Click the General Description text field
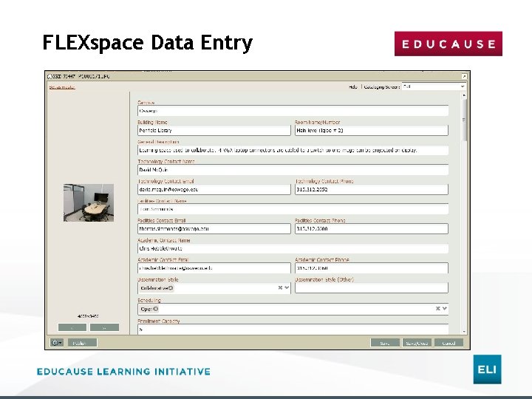Image resolution: width=532 pixels, height=399 pixels. point(293,150)
